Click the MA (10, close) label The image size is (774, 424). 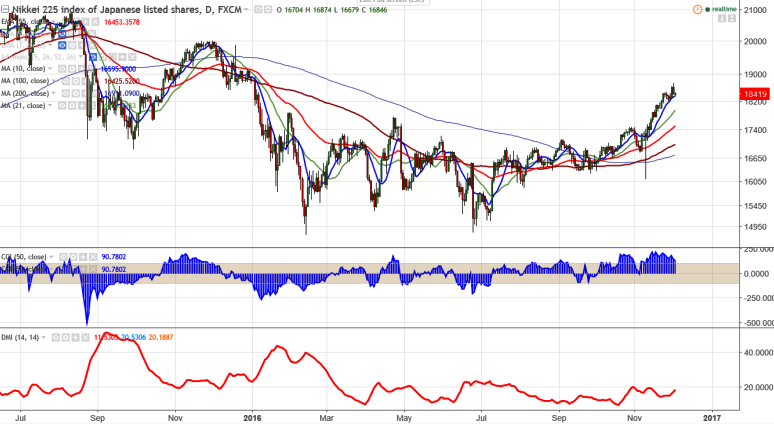23,69
